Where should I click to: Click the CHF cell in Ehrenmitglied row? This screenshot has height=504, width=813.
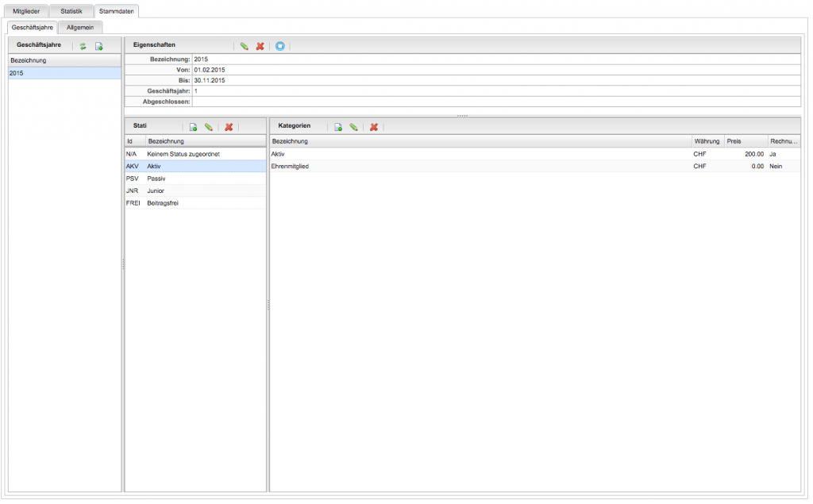tap(707, 167)
